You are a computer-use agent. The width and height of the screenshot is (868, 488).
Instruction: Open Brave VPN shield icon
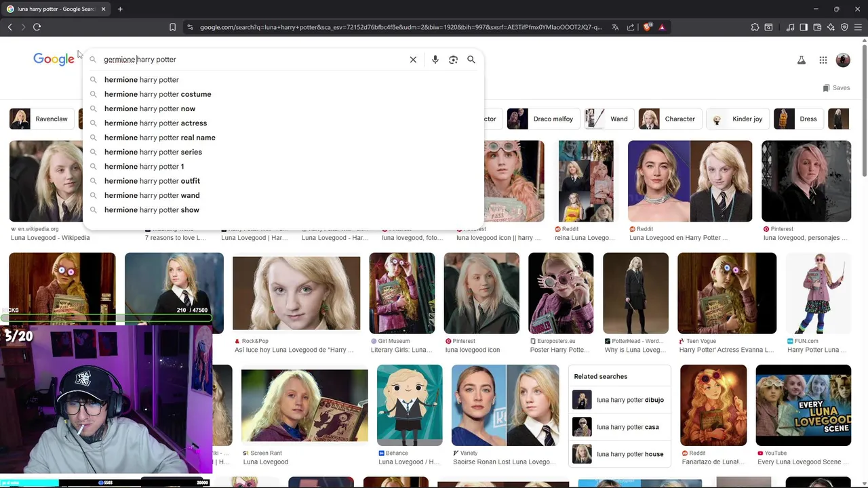coord(844,27)
